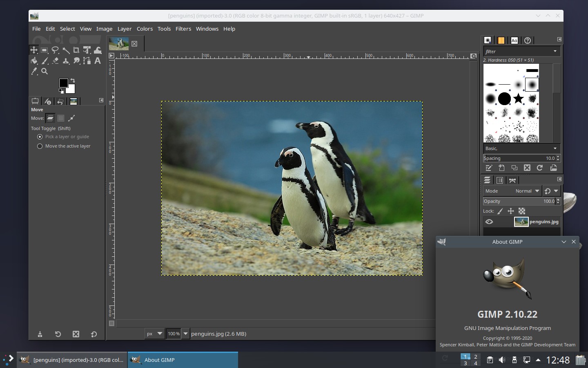Select 'Move the active layer' radio option
This screenshot has height=368, width=588.
pos(40,146)
